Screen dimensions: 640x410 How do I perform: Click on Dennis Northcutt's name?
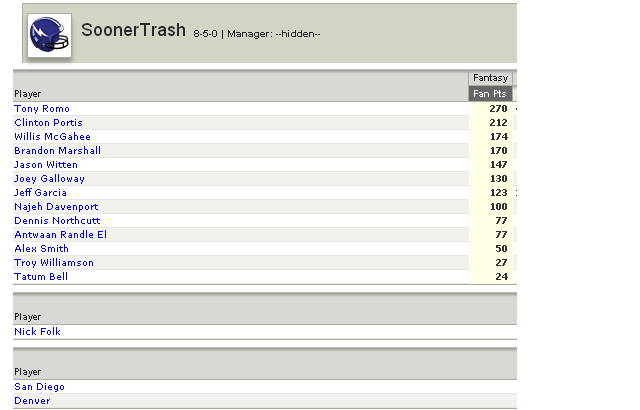[57, 221]
